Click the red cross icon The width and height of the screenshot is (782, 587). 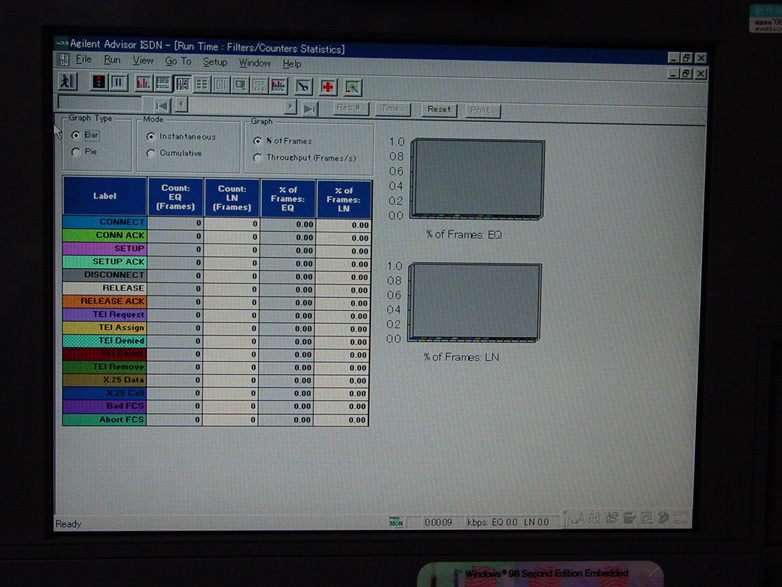(x=328, y=87)
